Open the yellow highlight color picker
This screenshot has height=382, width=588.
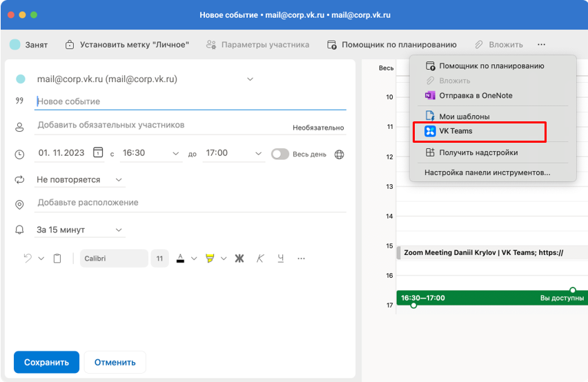210,259
